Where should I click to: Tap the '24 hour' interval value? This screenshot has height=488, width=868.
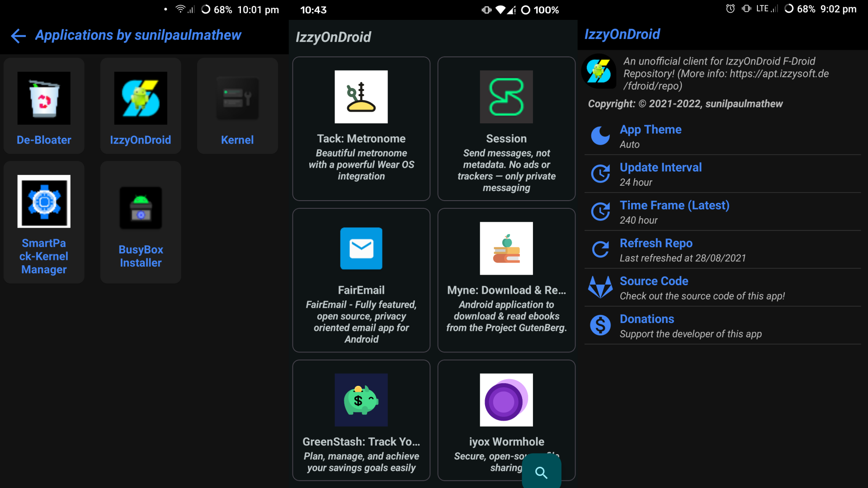636,183
